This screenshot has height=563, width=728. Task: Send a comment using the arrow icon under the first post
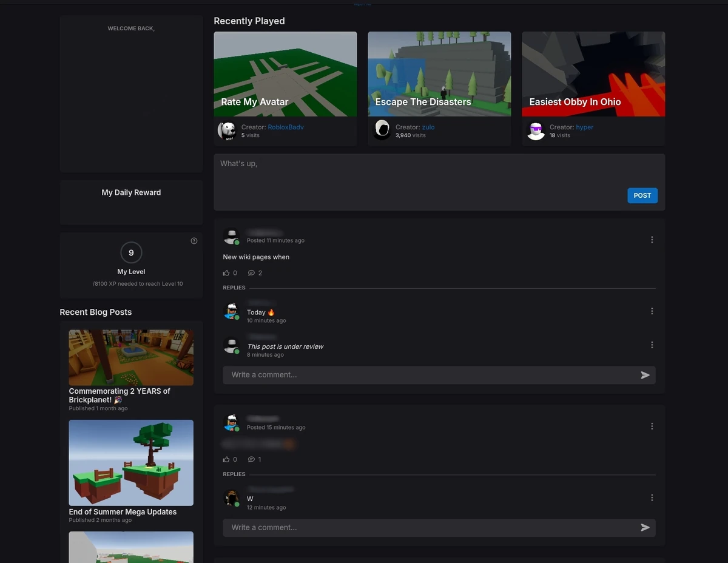(645, 375)
